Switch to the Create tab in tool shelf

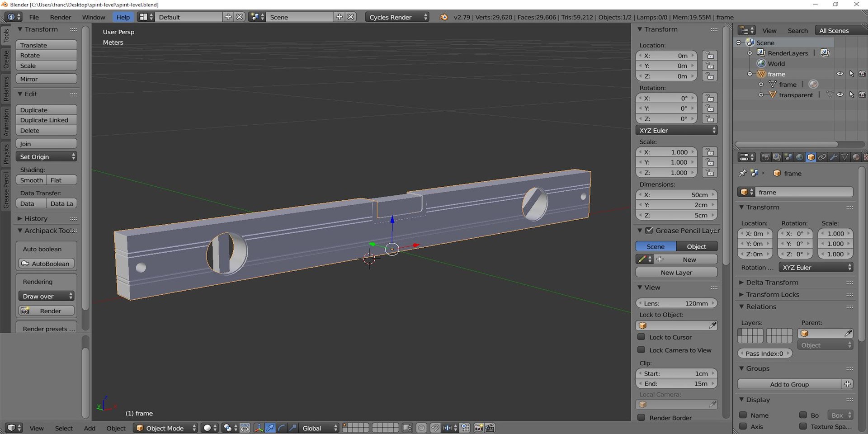6,59
